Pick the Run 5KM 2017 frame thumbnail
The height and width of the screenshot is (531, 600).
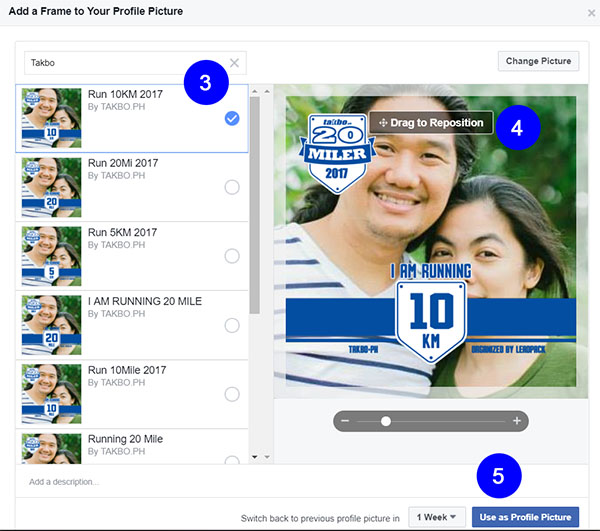point(51,256)
